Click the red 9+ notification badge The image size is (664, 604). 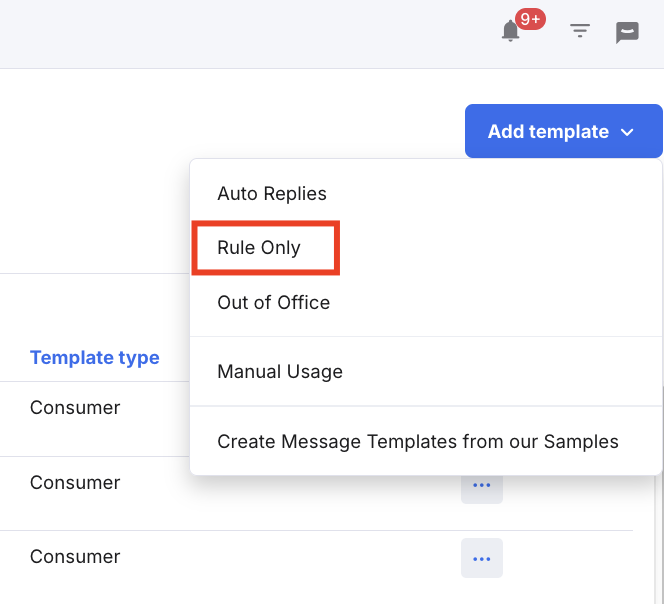(530, 19)
